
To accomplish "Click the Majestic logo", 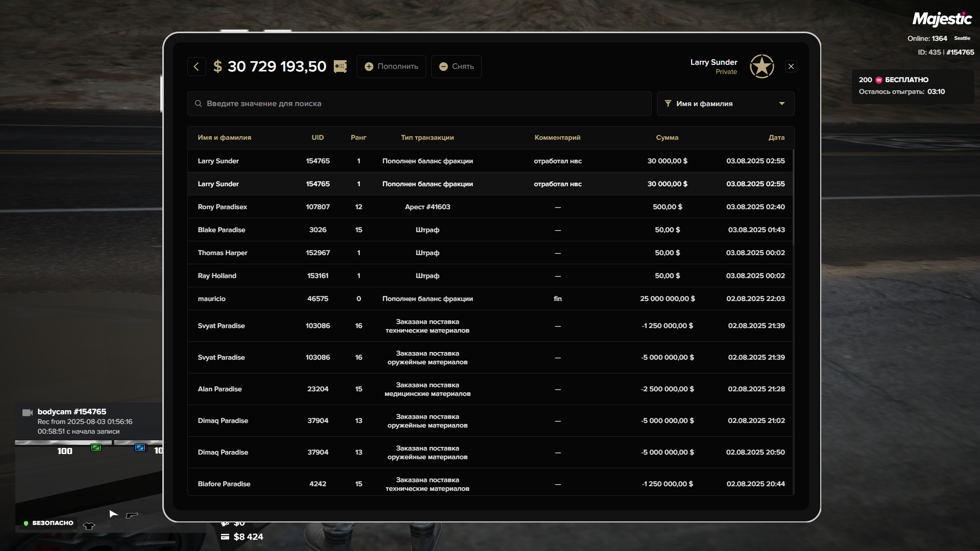I will click(942, 19).
